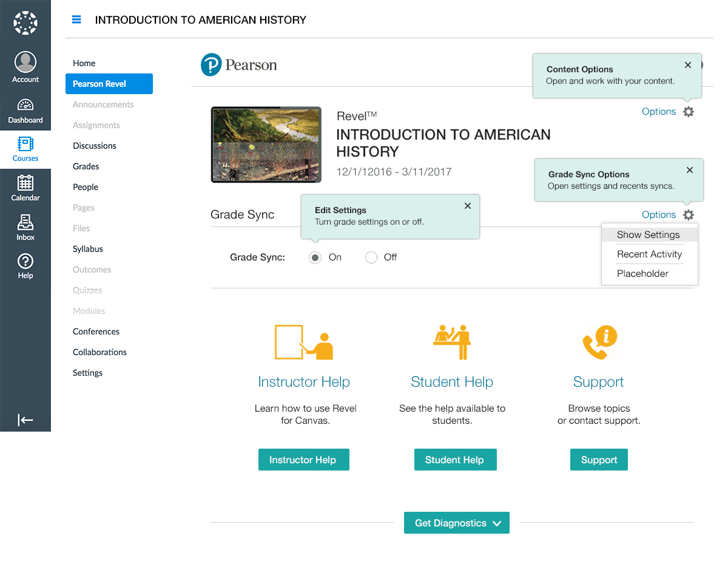Viewport: 728px width, 581px height.
Task: Click the Student Help desk icon
Action: point(452,342)
